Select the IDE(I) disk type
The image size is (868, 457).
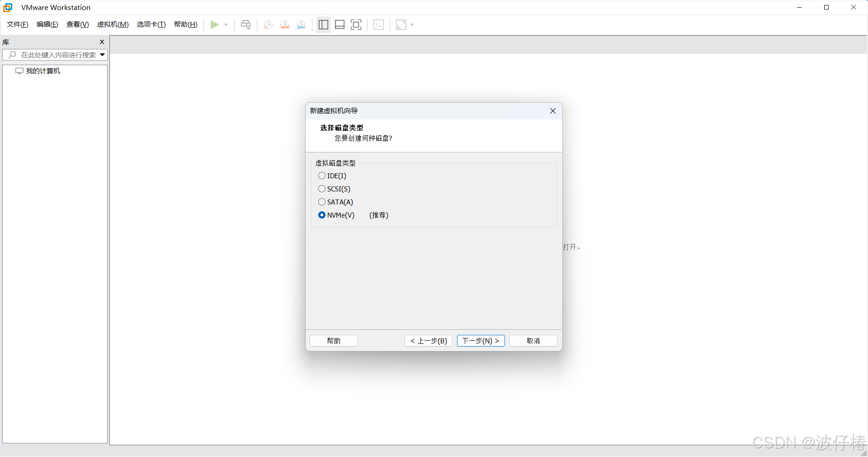point(332,176)
